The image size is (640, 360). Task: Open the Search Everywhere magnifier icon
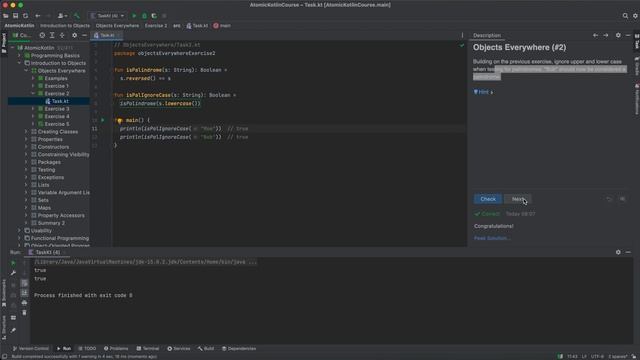coord(625,16)
